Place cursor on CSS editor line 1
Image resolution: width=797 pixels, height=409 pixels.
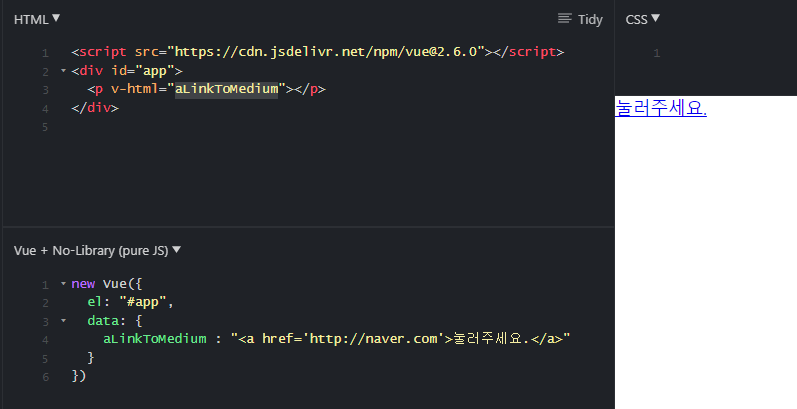click(729, 53)
